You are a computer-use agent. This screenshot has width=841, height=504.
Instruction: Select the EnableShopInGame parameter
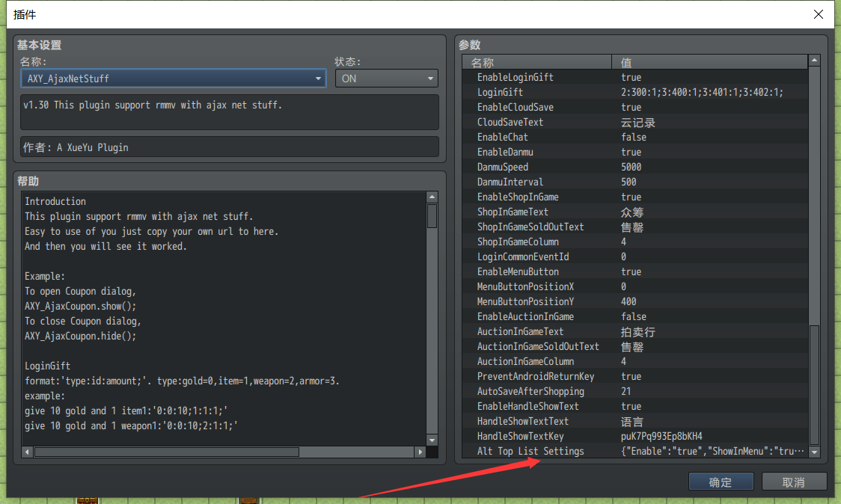tap(635, 197)
